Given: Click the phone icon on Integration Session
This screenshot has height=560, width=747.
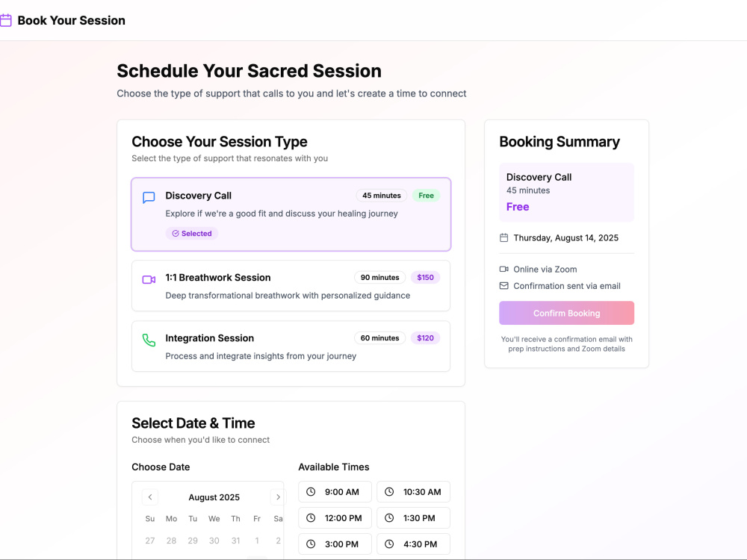Looking at the screenshot, I should click(149, 340).
